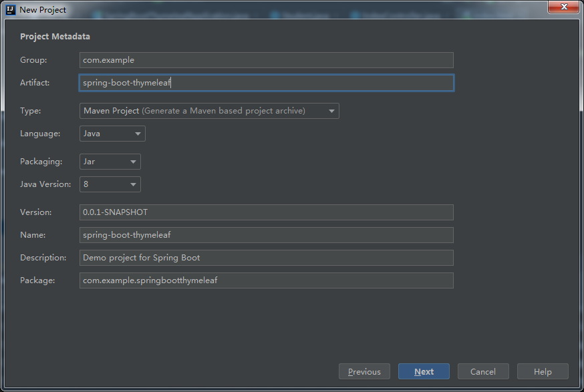Screen dimensions: 584x392
Task: Click the Project Metadata heading
Action: pos(55,37)
